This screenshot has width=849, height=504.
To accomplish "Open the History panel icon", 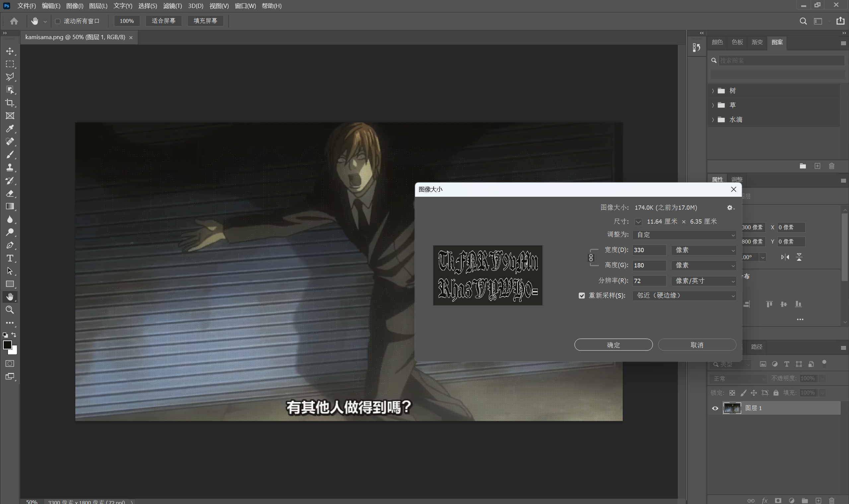I will pos(696,47).
